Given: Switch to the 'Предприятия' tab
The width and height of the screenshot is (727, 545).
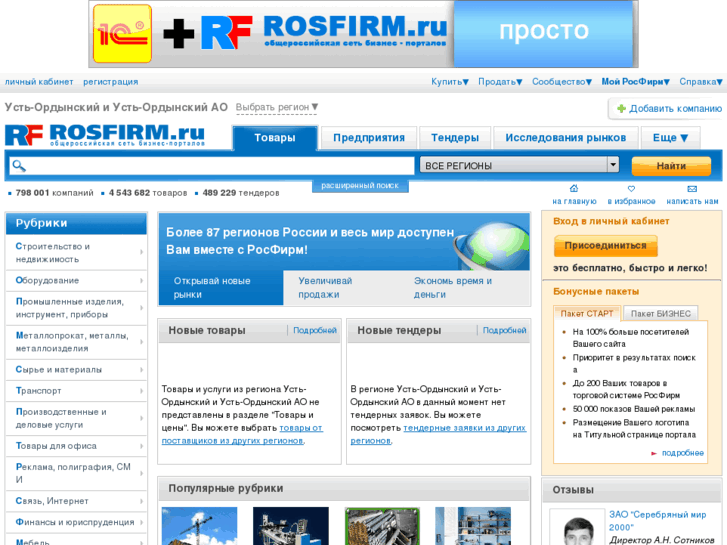Looking at the screenshot, I should 369,138.
